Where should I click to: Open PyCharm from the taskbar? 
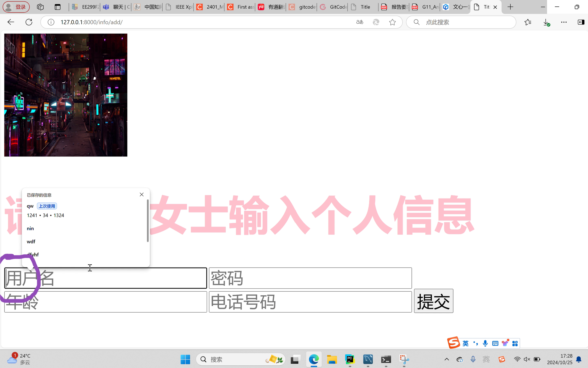pos(350,359)
